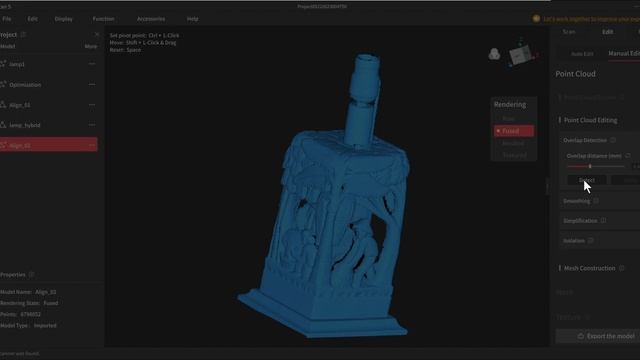Image resolution: width=640 pixels, height=360 pixels.
Task: Click info icon beside Overlap distance
Action: pyautogui.click(x=628, y=156)
